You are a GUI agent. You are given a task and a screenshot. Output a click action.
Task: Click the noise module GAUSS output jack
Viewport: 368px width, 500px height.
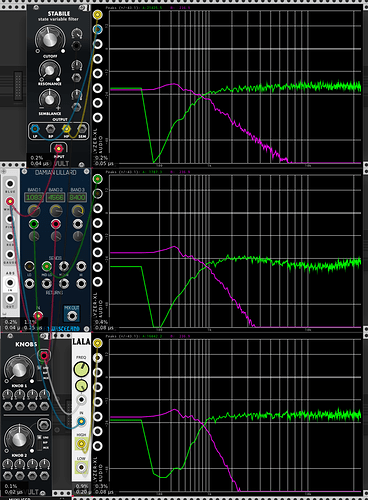10,254
